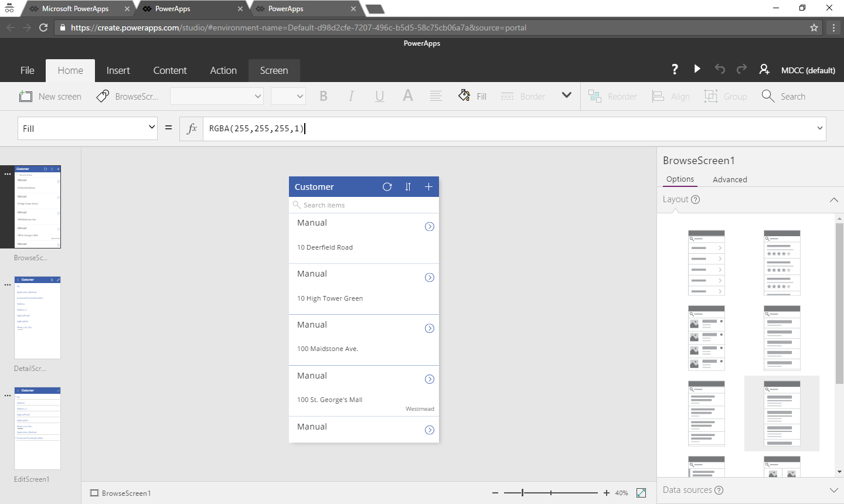Screen dimensions: 844x504
Task: Toggle underline formatting
Action: pyautogui.click(x=380, y=96)
